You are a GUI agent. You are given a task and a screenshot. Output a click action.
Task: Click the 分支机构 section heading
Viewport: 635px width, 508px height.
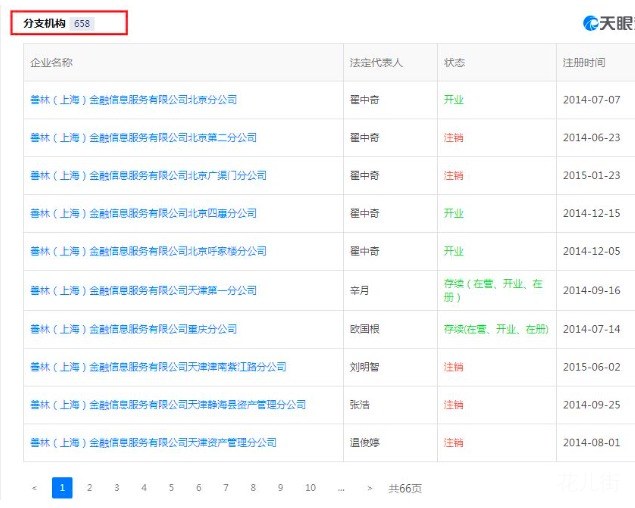[45, 23]
